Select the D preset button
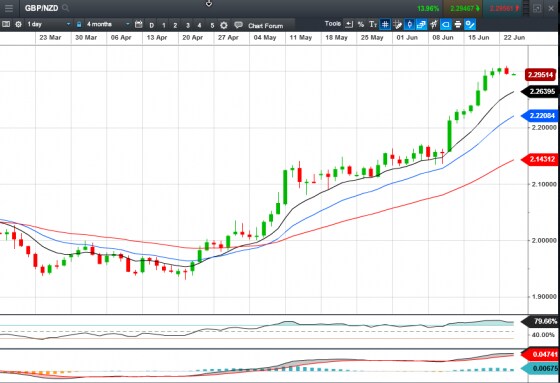The width and height of the screenshot is (560, 383). click(151, 25)
